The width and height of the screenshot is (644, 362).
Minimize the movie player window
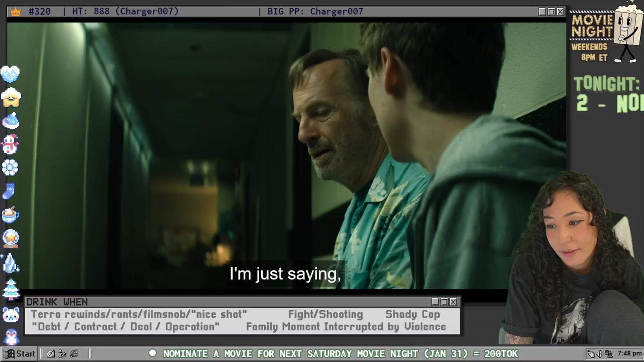tap(542, 12)
